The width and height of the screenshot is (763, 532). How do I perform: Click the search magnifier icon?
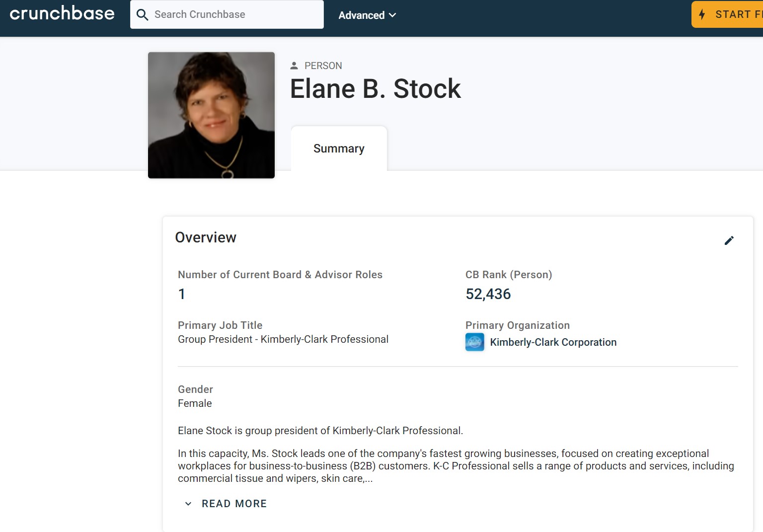(x=142, y=15)
